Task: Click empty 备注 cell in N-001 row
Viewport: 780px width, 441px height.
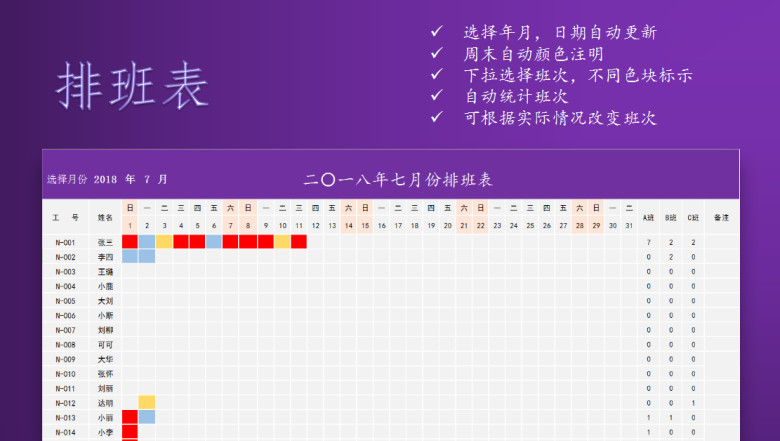Action: click(x=721, y=242)
